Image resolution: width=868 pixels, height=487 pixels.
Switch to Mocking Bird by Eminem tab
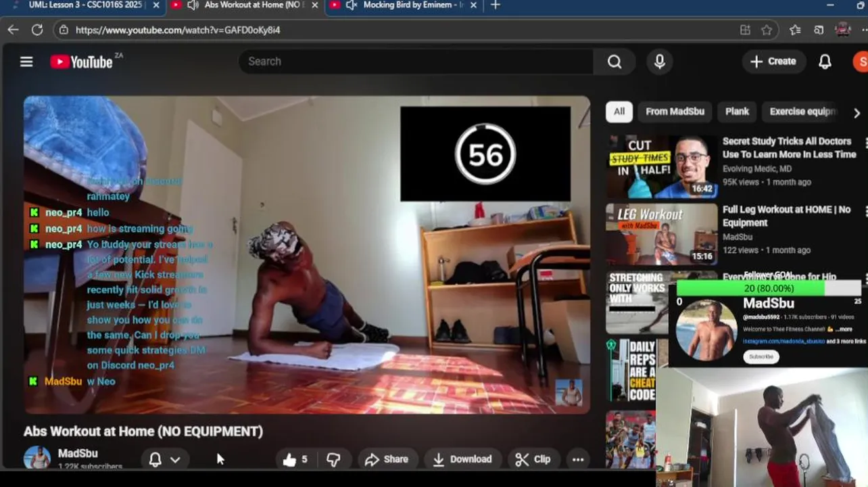pos(404,5)
